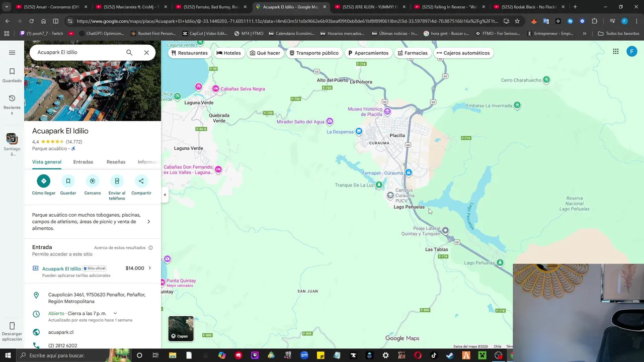
Task: Click the search magnifier icon
Action: coord(129,52)
